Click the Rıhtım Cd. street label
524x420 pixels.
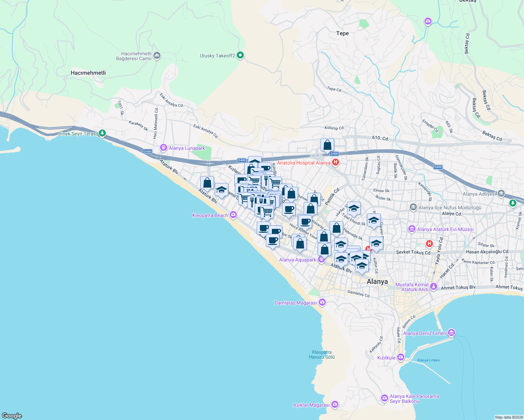tap(409, 321)
